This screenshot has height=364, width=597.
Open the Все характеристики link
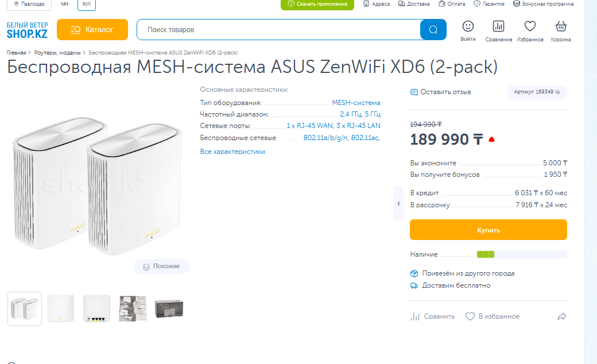(232, 152)
